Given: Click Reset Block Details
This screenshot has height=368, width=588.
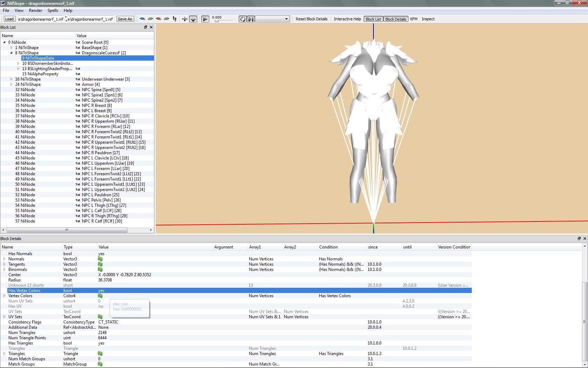Looking at the screenshot, I should pyautogui.click(x=311, y=19).
